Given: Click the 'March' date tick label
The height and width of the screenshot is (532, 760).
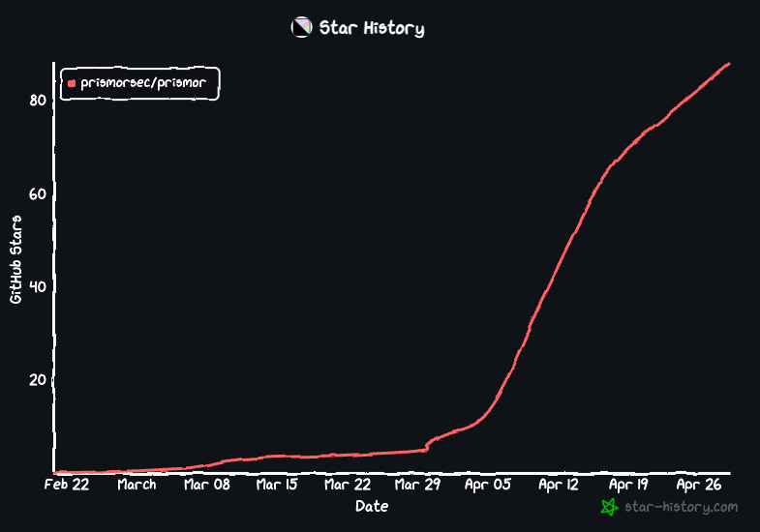Looking at the screenshot, I should click(x=137, y=484).
